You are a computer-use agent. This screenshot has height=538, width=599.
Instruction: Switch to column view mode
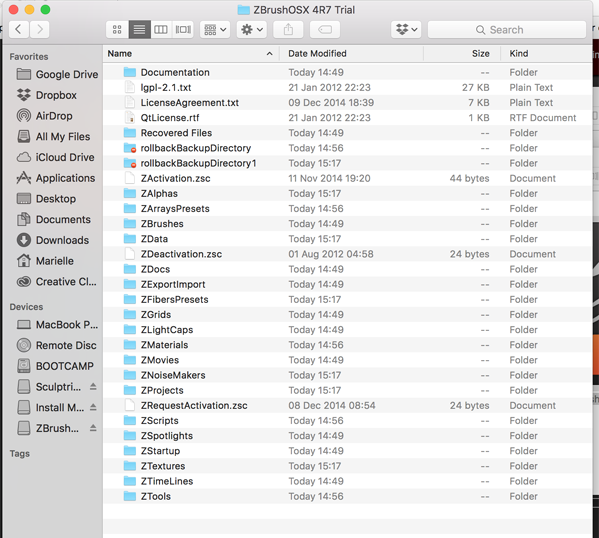(161, 29)
